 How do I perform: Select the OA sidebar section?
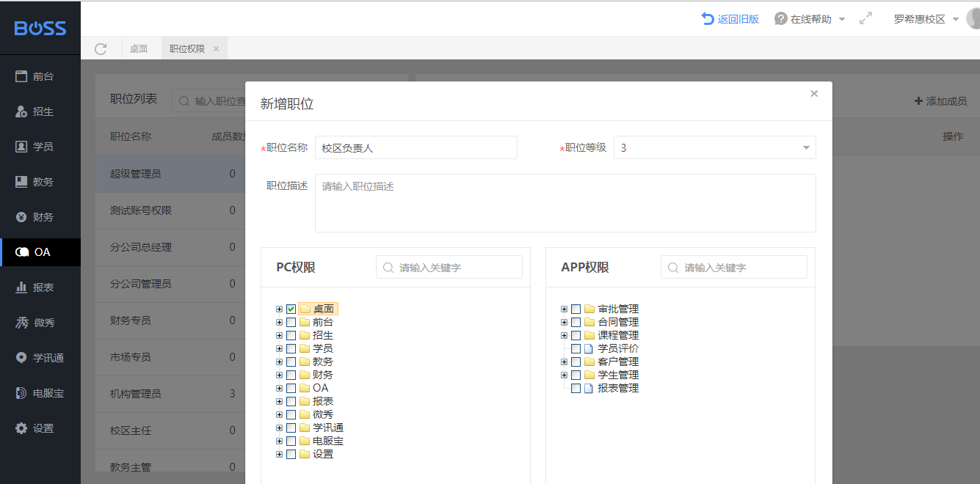40,252
